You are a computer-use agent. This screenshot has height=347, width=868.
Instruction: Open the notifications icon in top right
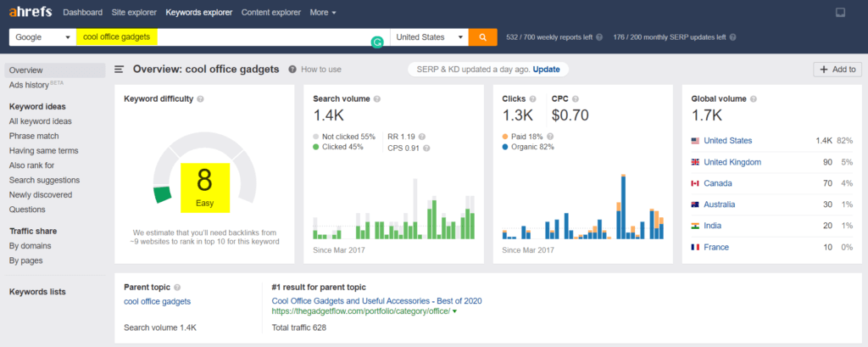(840, 12)
